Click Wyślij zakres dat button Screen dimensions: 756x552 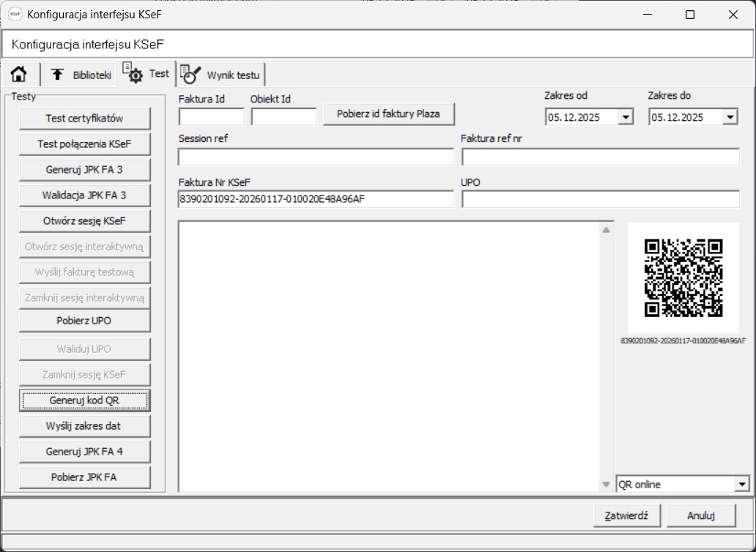click(x=84, y=426)
